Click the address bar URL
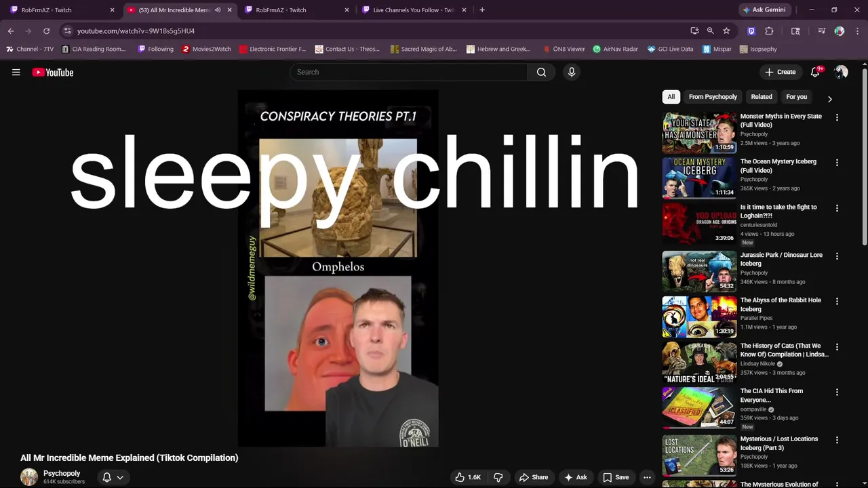This screenshot has width=868, height=488. tap(136, 30)
